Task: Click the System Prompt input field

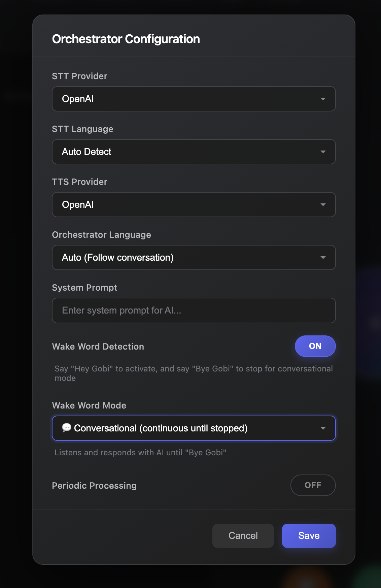Action: pos(194,310)
